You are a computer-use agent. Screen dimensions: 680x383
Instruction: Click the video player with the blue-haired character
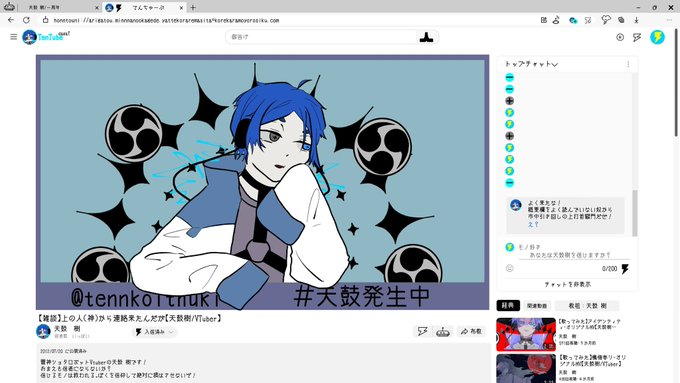[x=262, y=182]
